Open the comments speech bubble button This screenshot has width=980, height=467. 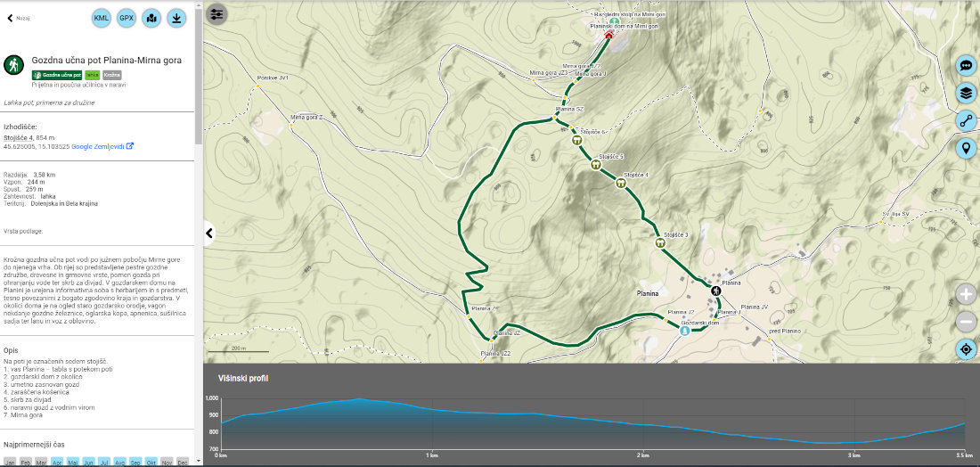click(967, 65)
